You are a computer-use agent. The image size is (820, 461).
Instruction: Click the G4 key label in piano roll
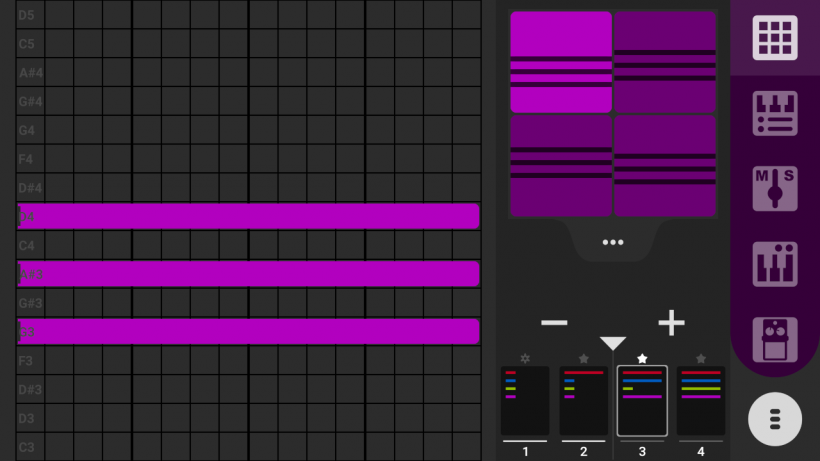click(29, 130)
